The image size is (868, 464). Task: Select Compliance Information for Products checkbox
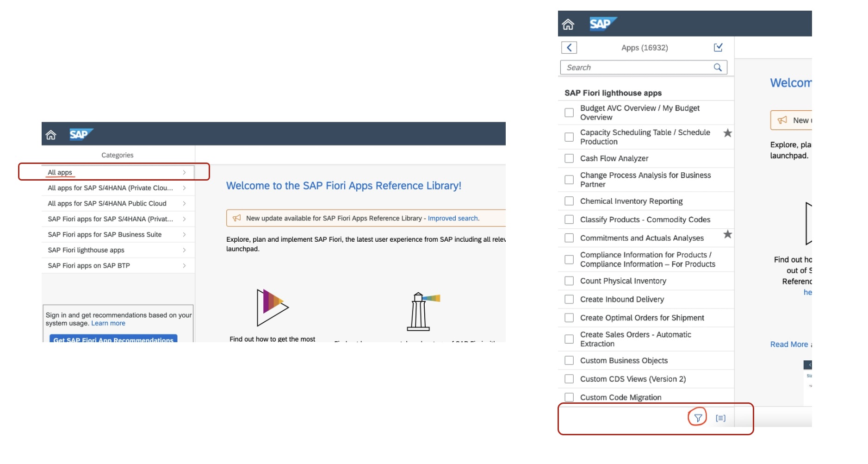click(569, 259)
